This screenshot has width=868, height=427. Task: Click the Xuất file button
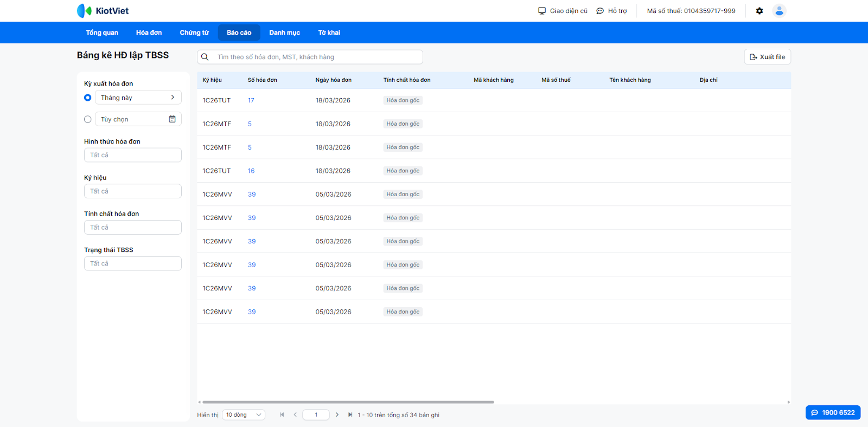tap(767, 57)
